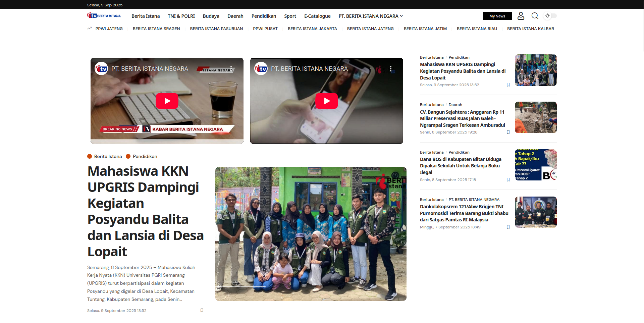Click channel avatar on first YouTube video
The image size is (644, 323).
pyautogui.click(x=101, y=68)
